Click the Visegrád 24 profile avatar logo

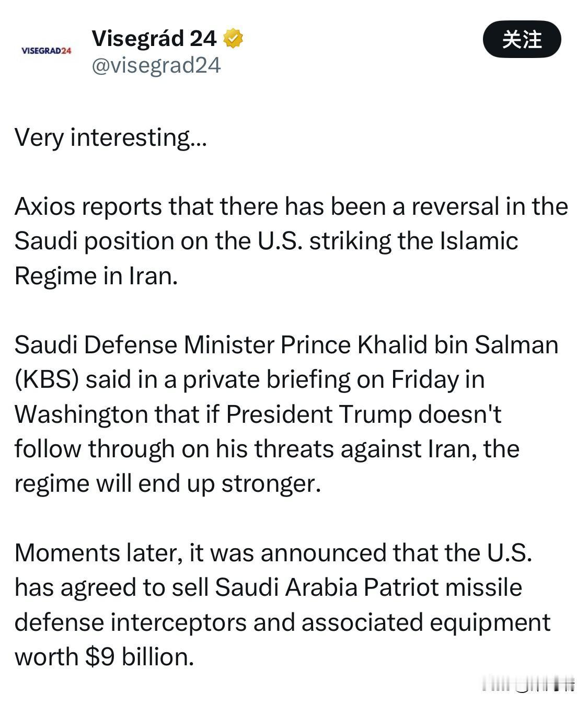pyautogui.click(x=46, y=51)
